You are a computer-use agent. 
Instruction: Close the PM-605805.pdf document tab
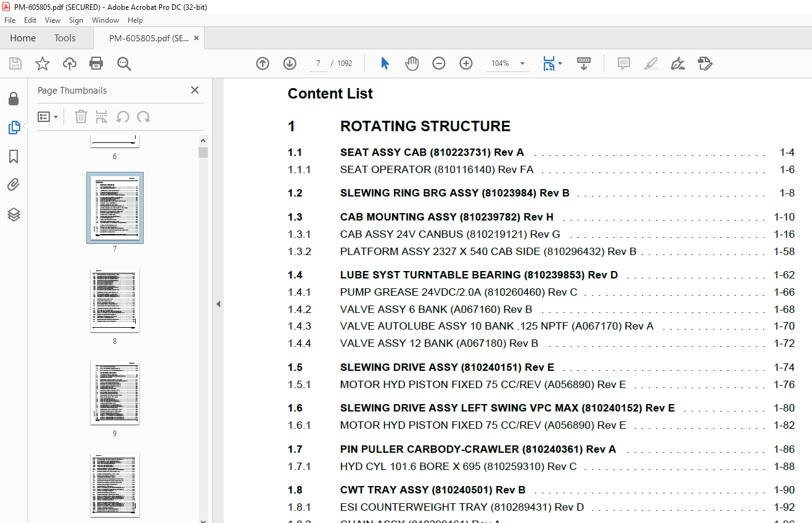point(196,38)
